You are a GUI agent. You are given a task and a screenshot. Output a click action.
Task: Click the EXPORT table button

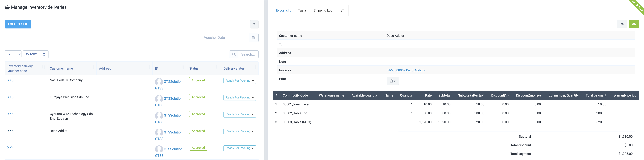click(x=31, y=54)
